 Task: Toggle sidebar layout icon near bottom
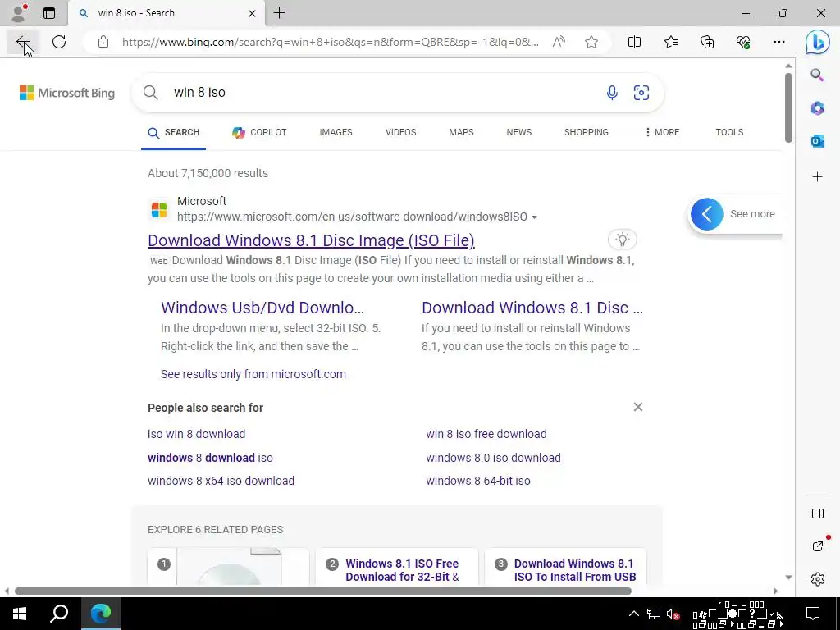click(x=818, y=514)
